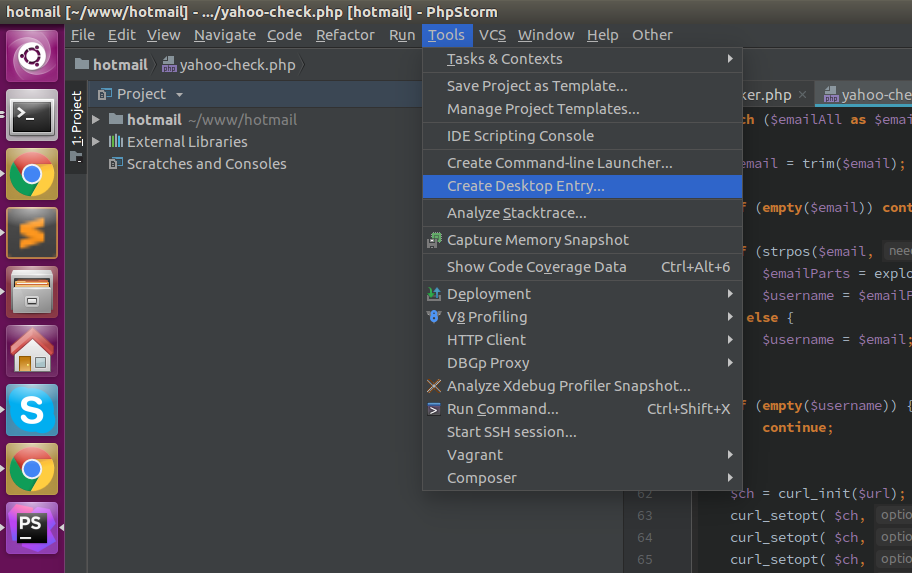Select Scratches and Consoles in project tree

pos(206,164)
